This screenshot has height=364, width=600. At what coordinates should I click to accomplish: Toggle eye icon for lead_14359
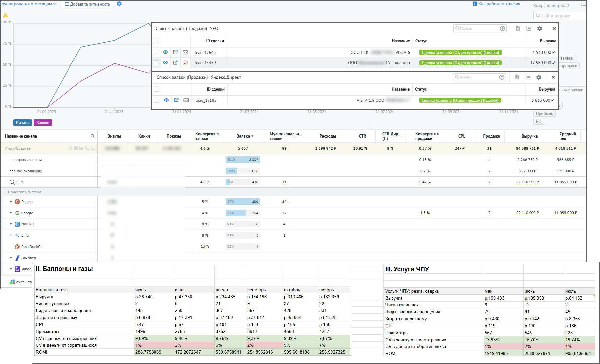pos(165,63)
